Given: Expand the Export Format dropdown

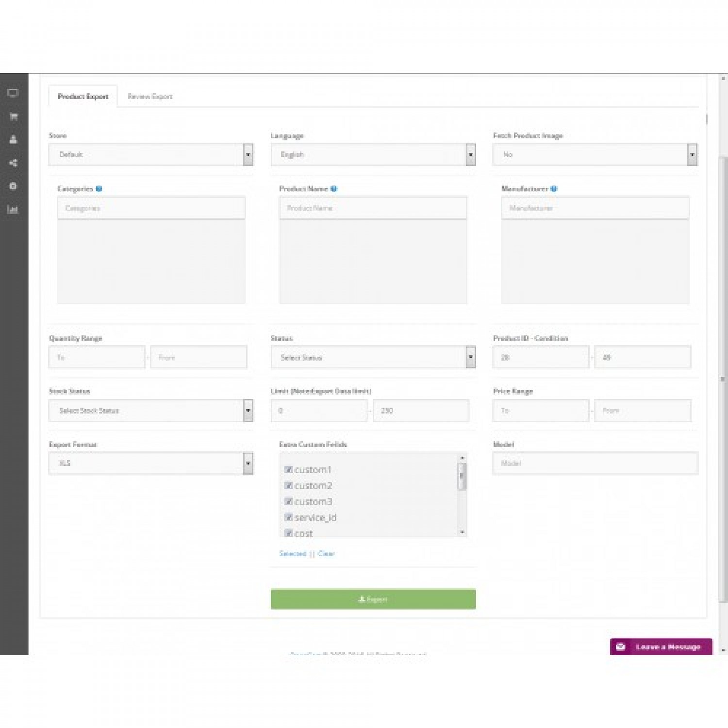Looking at the screenshot, I should click(150, 463).
